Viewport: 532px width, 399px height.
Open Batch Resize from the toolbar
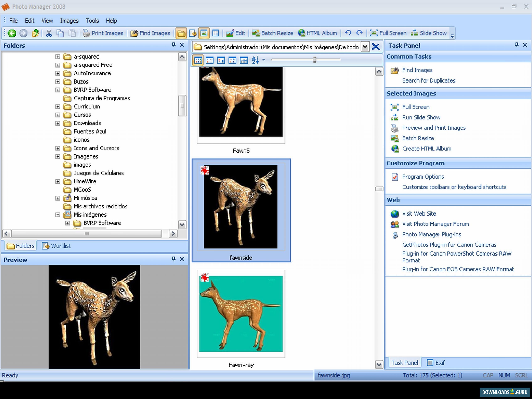tap(272, 33)
